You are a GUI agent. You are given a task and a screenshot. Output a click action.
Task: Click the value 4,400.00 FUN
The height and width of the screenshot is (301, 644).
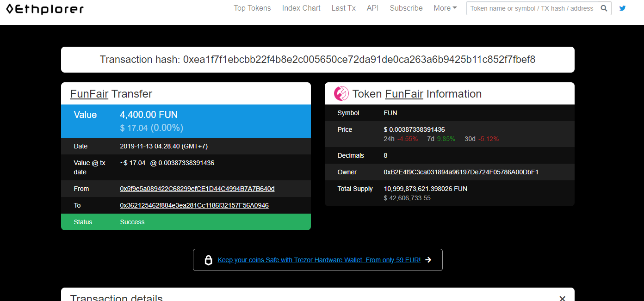point(149,115)
